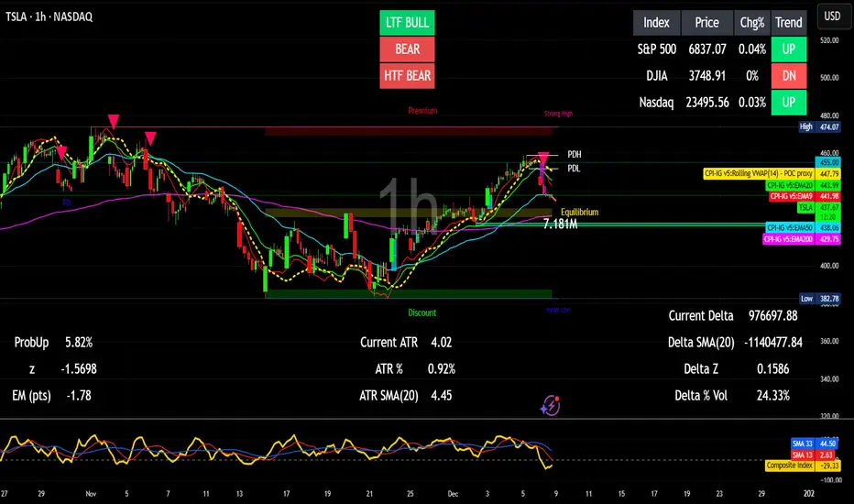The width and height of the screenshot is (854, 504).
Task: Click the highest pink triangle at the early-November peak
Action: (114, 121)
